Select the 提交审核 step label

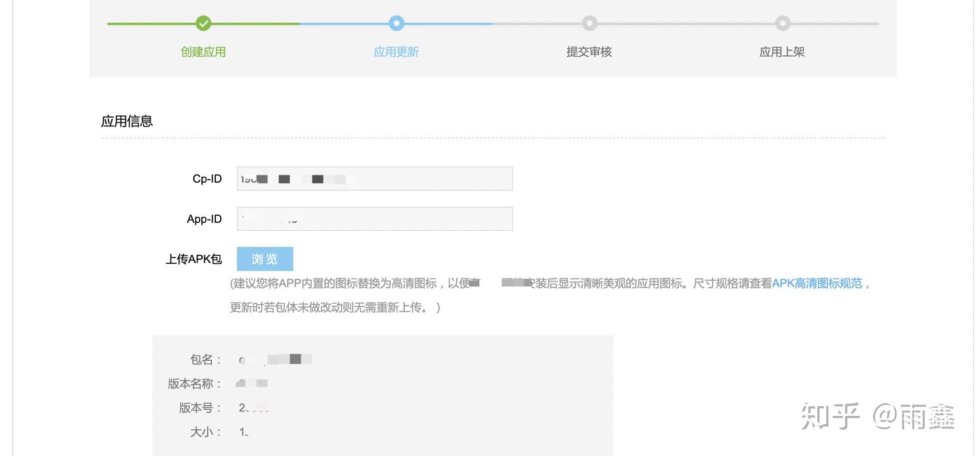click(x=589, y=52)
